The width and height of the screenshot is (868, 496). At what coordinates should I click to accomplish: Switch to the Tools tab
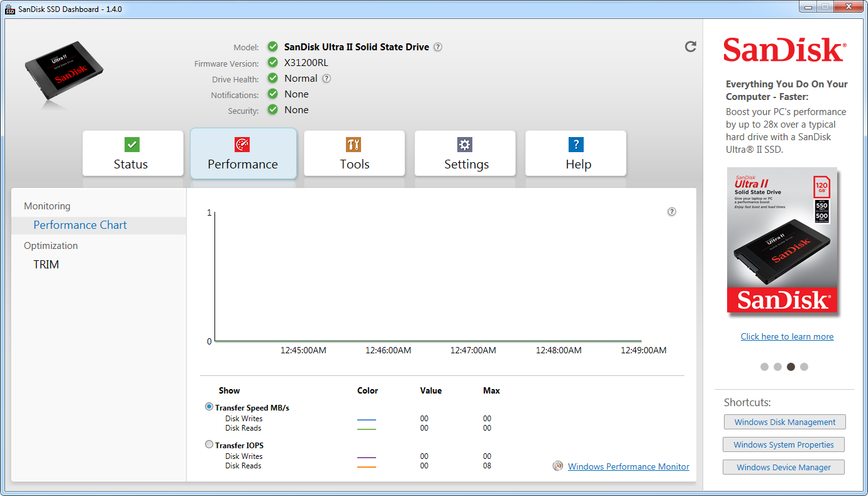[x=354, y=153]
